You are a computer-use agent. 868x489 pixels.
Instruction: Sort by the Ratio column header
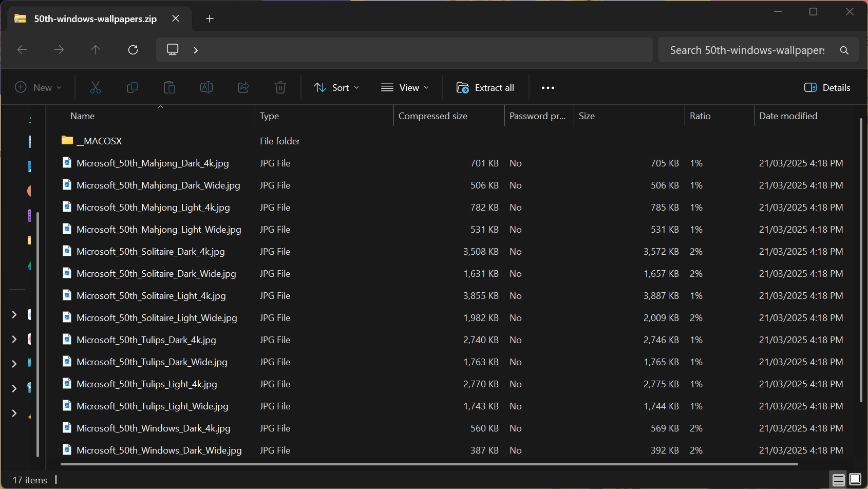coord(720,116)
